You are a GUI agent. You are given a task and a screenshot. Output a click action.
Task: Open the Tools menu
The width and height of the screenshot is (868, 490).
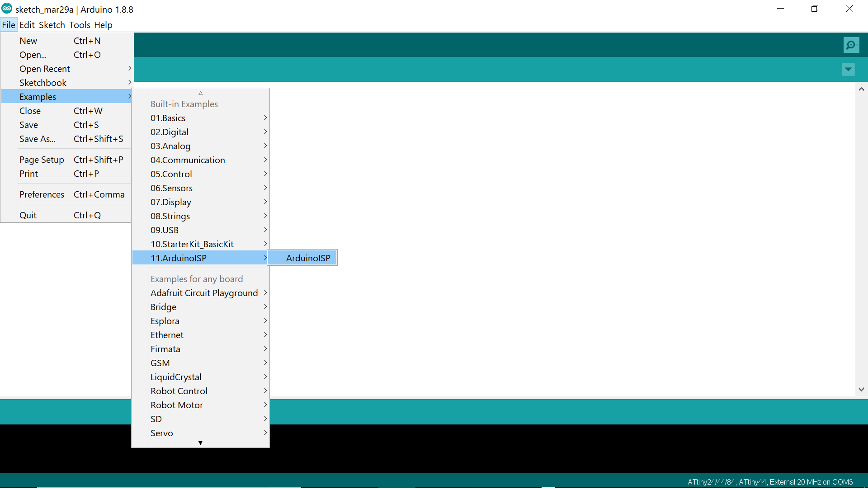point(80,25)
